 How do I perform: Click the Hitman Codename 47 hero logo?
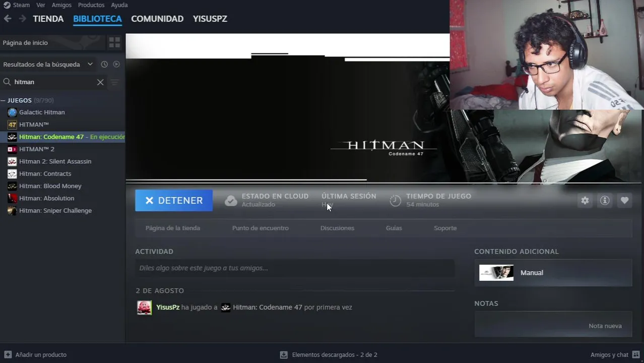(x=384, y=147)
